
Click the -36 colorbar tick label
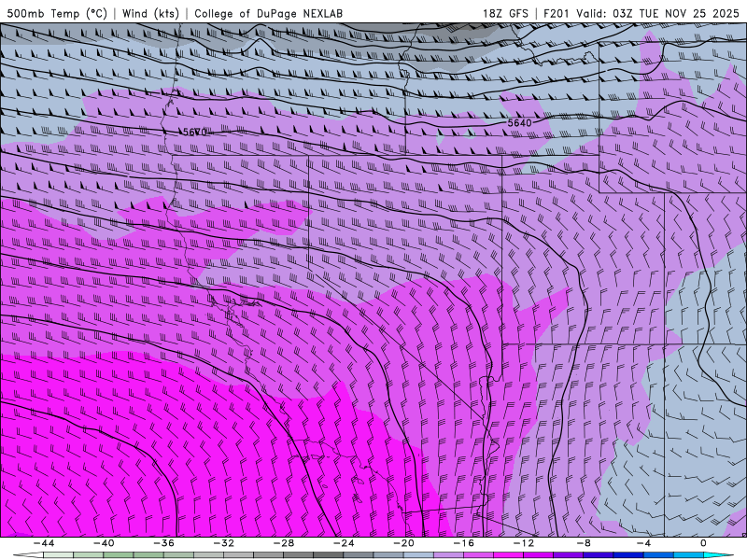[x=163, y=543]
